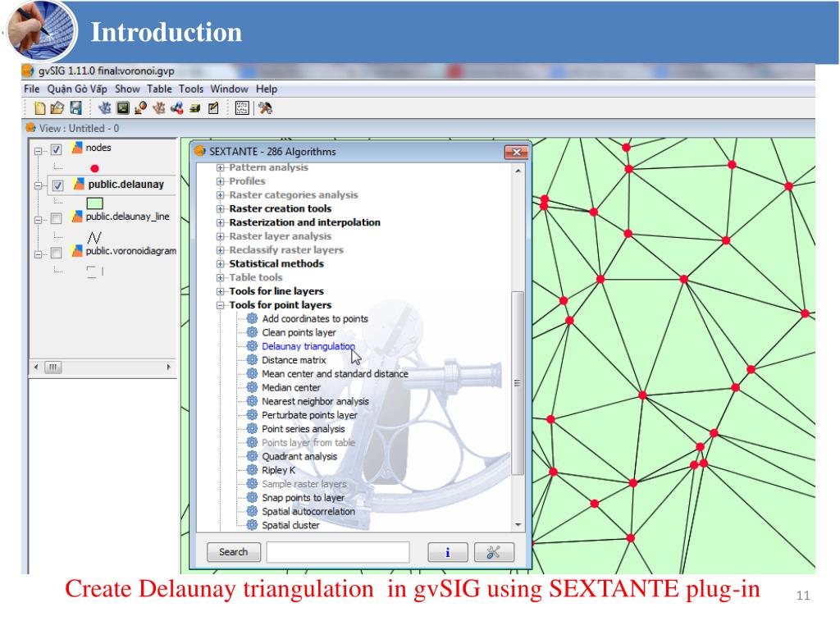Click the gear icon beside Perturbate points layer
Image resolution: width=840 pixels, height=630 pixels.
(252, 414)
